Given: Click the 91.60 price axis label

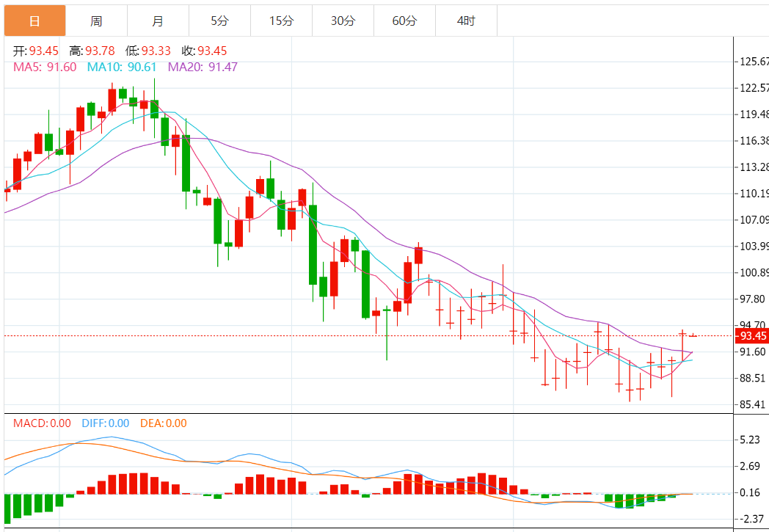Looking at the screenshot, I should pos(753,351).
